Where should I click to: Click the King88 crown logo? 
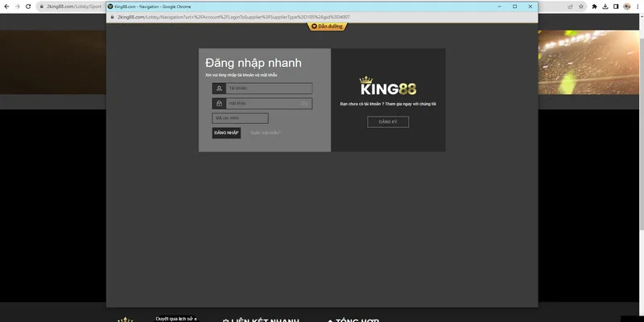click(388, 86)
